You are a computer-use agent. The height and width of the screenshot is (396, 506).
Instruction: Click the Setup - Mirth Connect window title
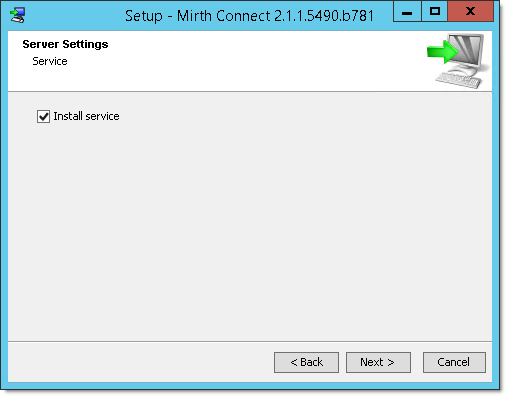coord(249,16)
